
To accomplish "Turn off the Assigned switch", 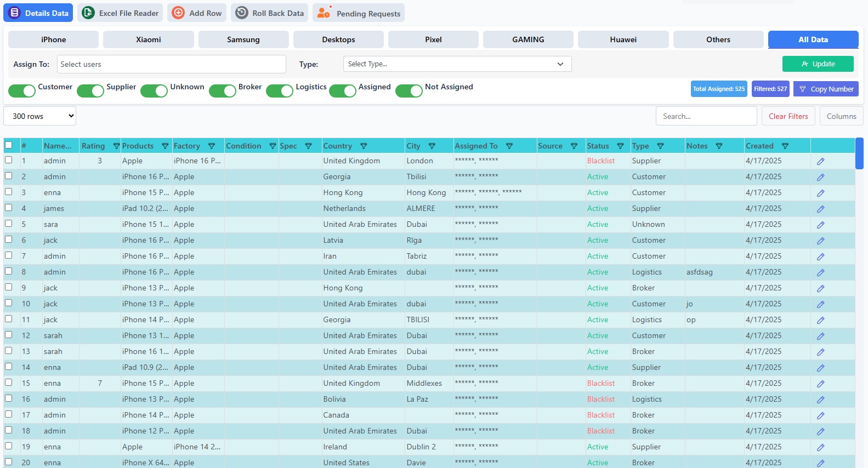I will point(343,91).
